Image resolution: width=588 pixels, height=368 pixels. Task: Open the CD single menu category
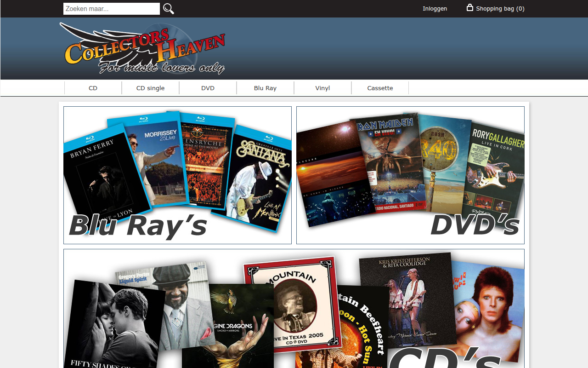pyautogui.click(x=151, y=88)
